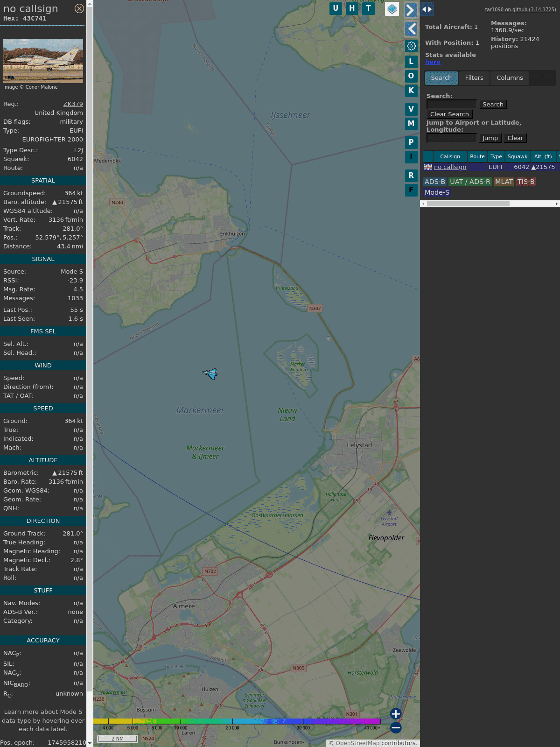The width and height of the screenshot is (560, 747).
Task: Toggle the K map button
Action: coord(411,90)
